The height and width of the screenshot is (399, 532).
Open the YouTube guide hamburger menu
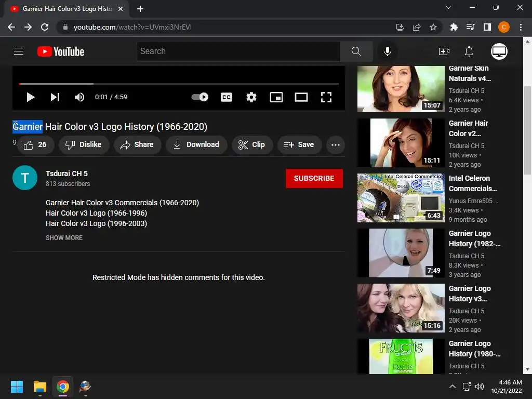click(x=19, y=51)
